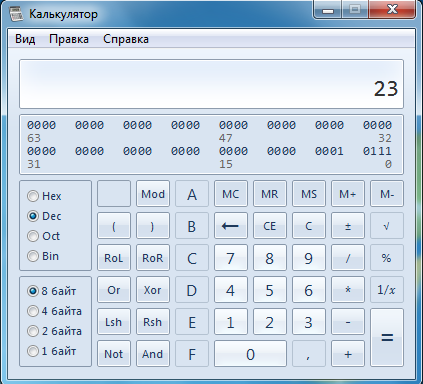Click the Lsh left shift button
The width and height of the screenshot is (423, 384).
pyautogui.click(x=114, y=322)
